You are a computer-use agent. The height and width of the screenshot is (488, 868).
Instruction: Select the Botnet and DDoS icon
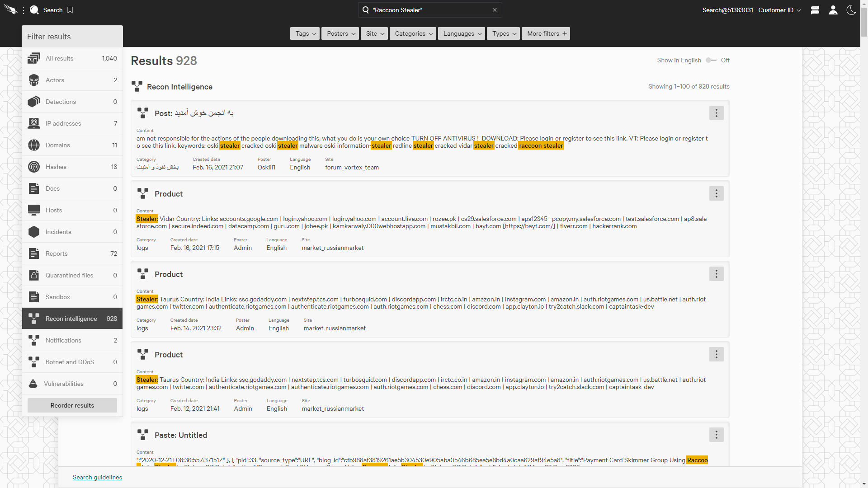click(34, 362)
